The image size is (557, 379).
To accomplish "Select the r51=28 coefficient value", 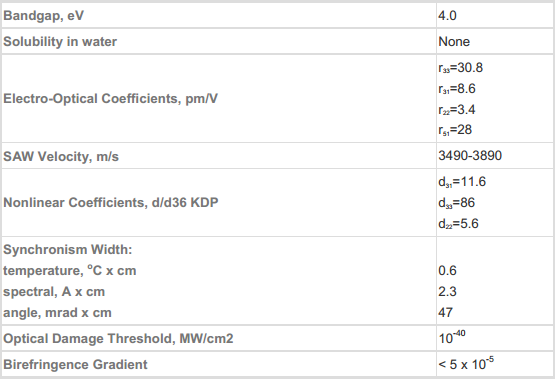I will coord(455,130).
